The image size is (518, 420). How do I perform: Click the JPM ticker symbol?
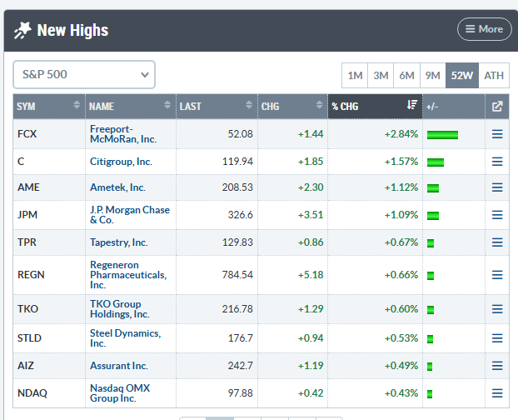(27, 215)
